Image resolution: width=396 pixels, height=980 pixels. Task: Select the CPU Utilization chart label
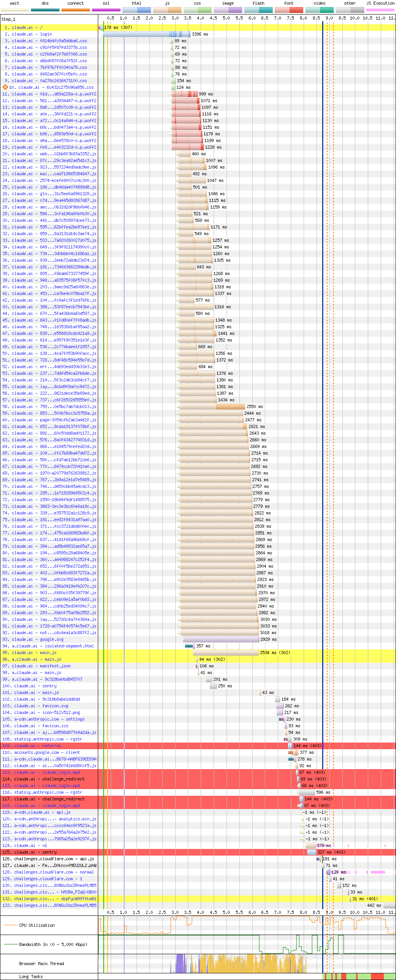[x=37, y=925]
